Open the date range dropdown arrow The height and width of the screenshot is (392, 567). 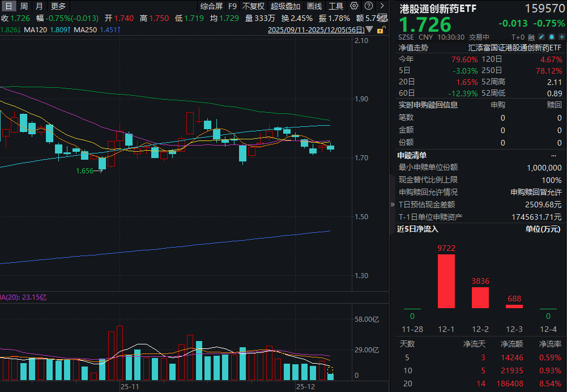point(370,29)
